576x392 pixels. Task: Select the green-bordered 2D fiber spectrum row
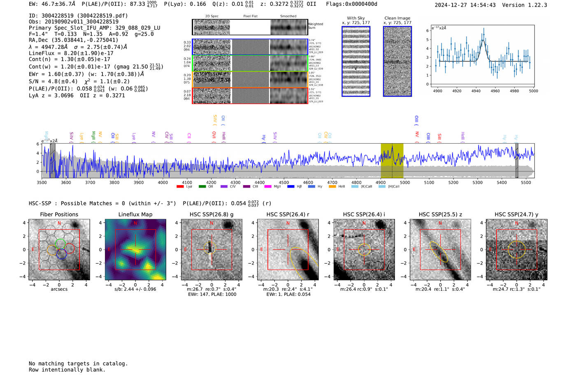click(250, 63)
